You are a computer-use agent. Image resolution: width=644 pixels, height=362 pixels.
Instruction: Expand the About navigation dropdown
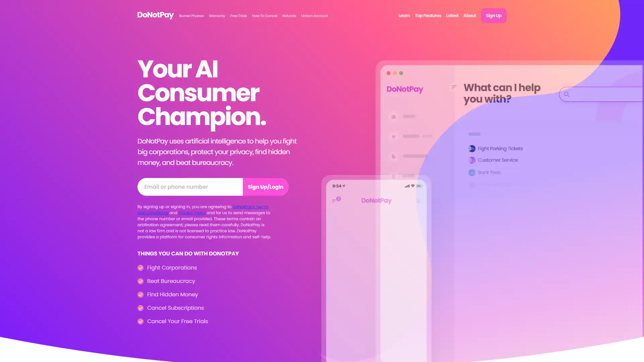click(x=469, y=15)
